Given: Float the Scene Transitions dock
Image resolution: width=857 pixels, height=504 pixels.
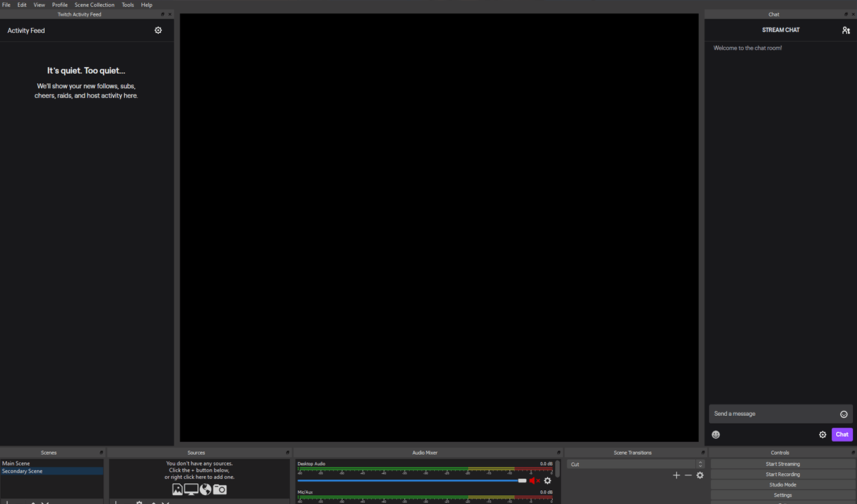Looking at the screenshot, I should [703, 453].
